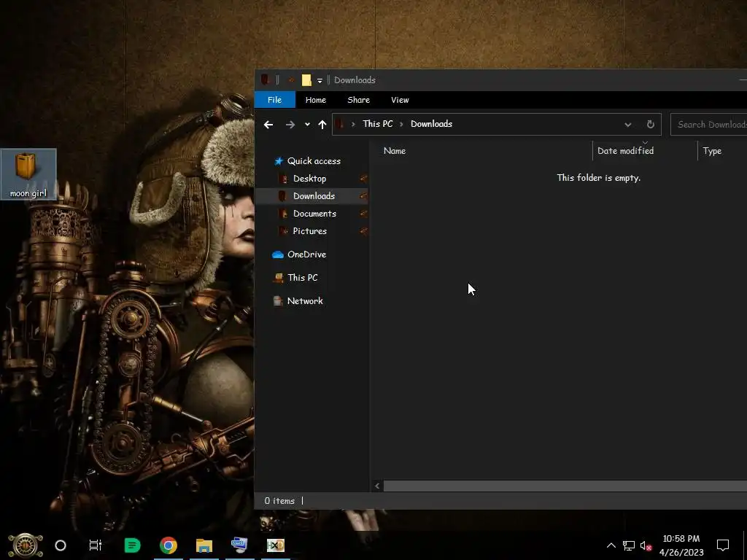Viewport: 747px width, 560px height.
Task: Open the moon girl desktop icon
Action: coord(28,174)
